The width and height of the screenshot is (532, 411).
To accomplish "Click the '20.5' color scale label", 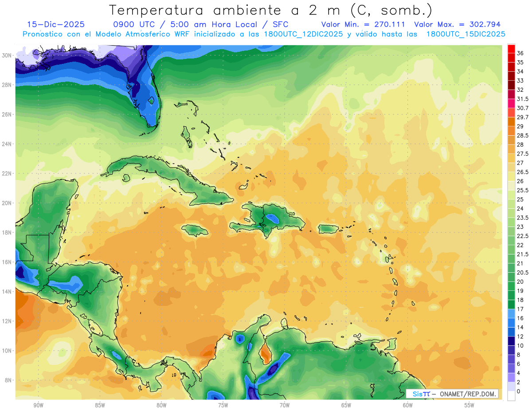I will pyautogui.click(x=523, y=273).
